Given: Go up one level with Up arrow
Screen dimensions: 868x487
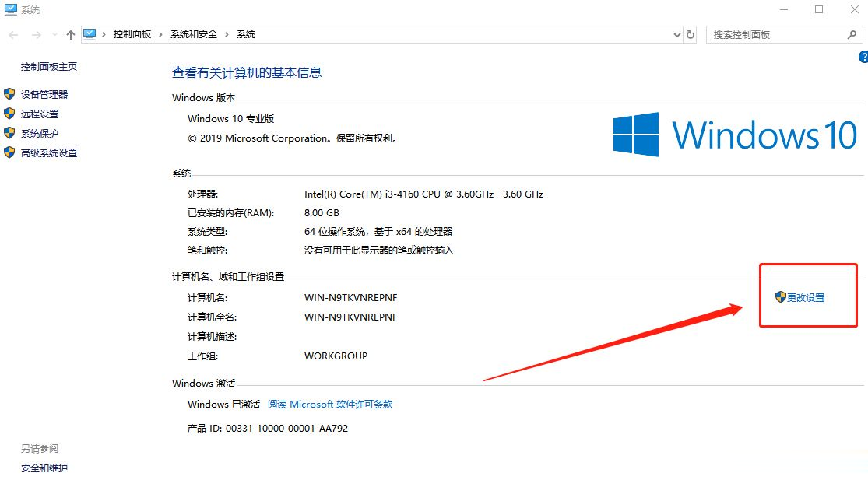Looking at the screenshot, I should click(70, 35).
